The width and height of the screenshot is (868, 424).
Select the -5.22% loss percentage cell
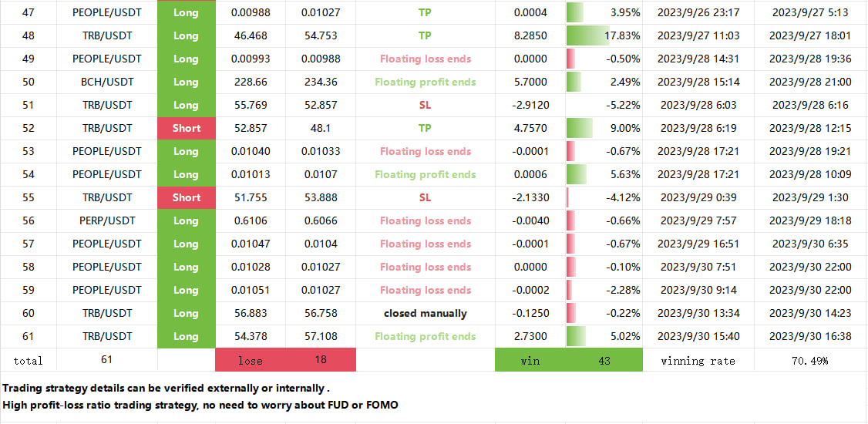[604, 105]
